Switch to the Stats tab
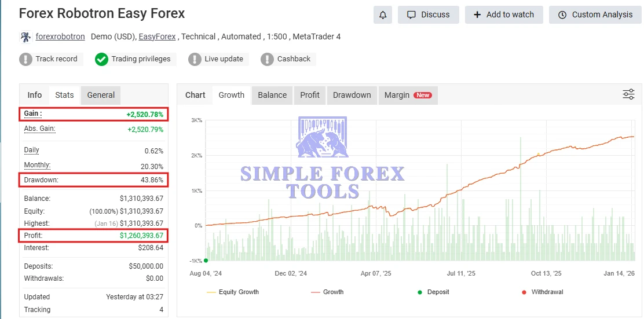The image size is (644, 319). click(x=64, y=95)
